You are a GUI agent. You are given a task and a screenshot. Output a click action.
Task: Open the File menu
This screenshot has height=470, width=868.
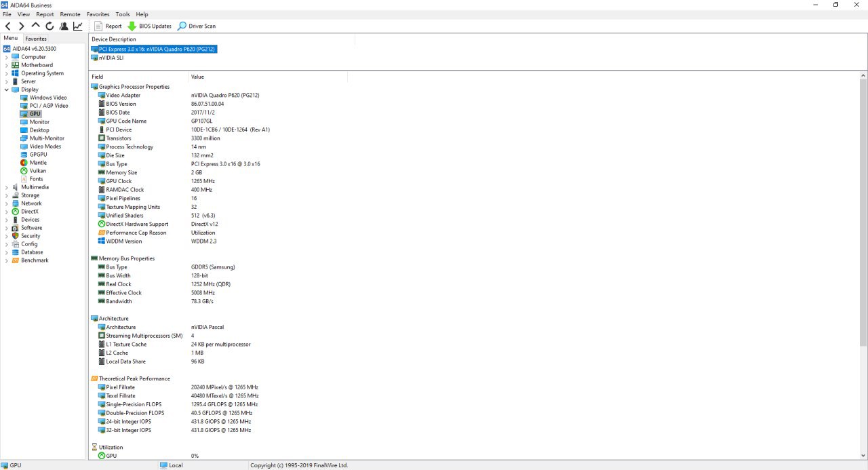7,14
